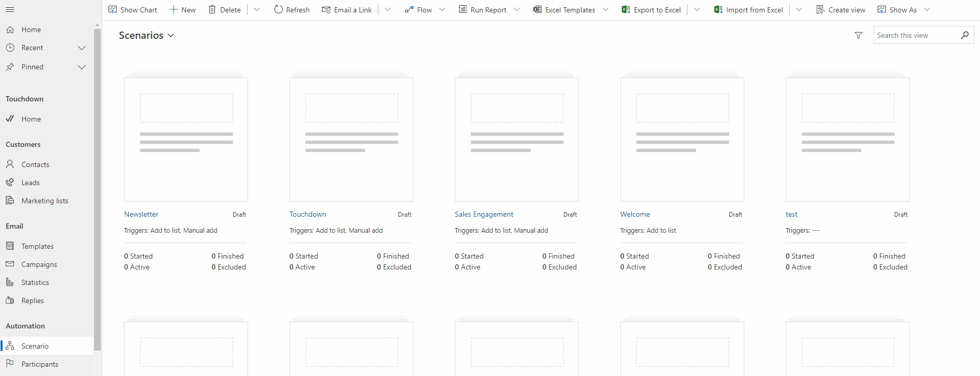Click the Delete trash icon
This screenshot has width=980, height=376.
point(212,9)
